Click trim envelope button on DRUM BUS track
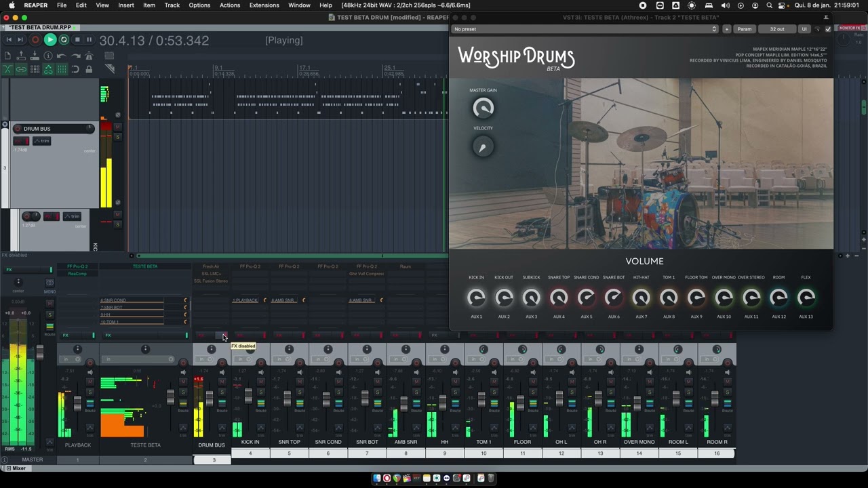The image size is (868, 488). coord(41,141)
